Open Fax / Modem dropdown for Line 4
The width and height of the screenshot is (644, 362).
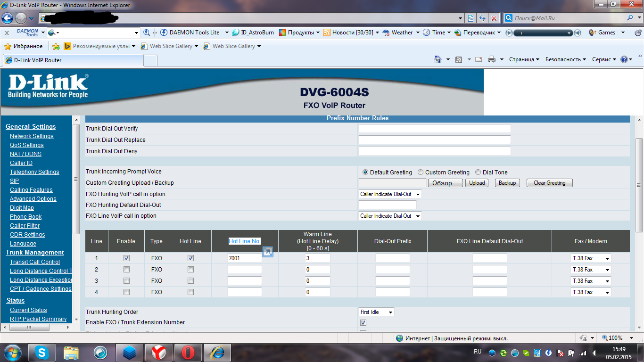point(591,292)
